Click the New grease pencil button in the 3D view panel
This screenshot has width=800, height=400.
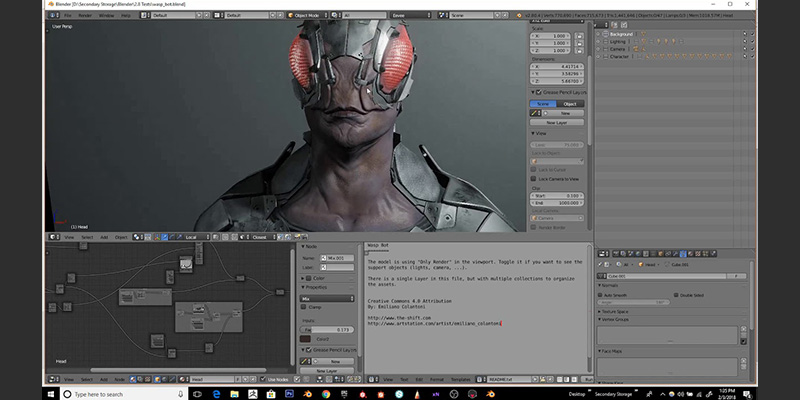tap(565, 113)
